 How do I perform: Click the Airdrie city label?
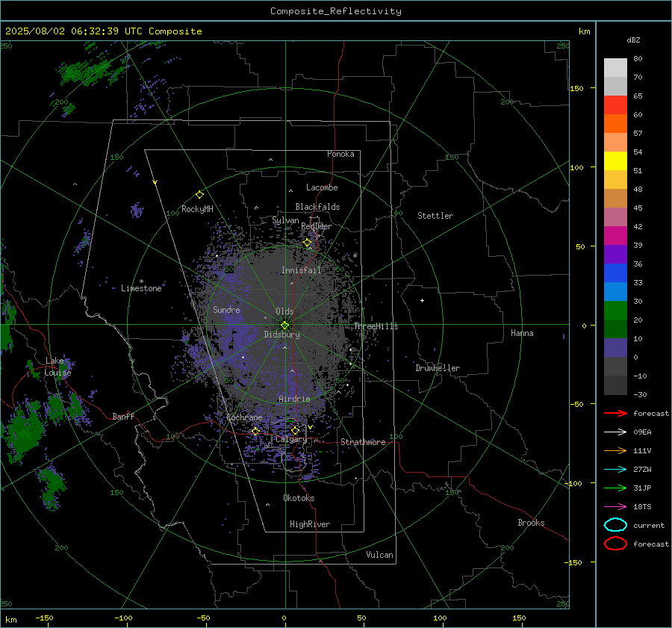pos(294,399)
